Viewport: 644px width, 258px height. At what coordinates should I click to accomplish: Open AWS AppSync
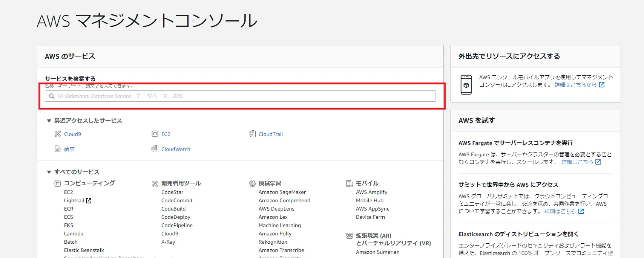373,209
